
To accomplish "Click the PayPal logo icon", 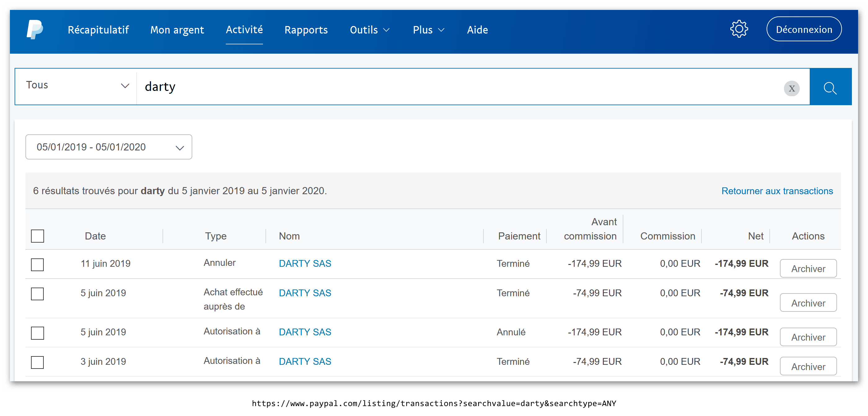I will (35, 30).
